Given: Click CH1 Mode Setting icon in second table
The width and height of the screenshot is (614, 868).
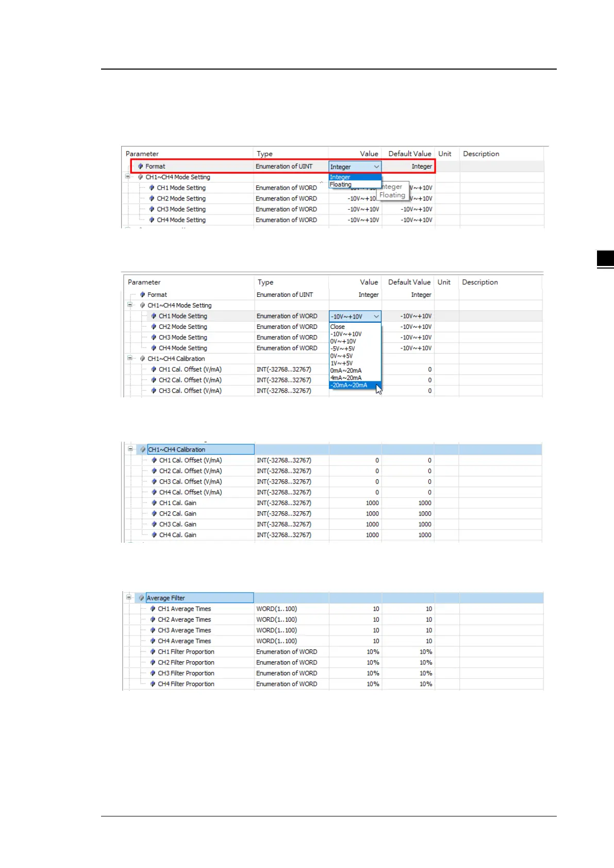Looking at the screenshot, I should pos(154,316).
